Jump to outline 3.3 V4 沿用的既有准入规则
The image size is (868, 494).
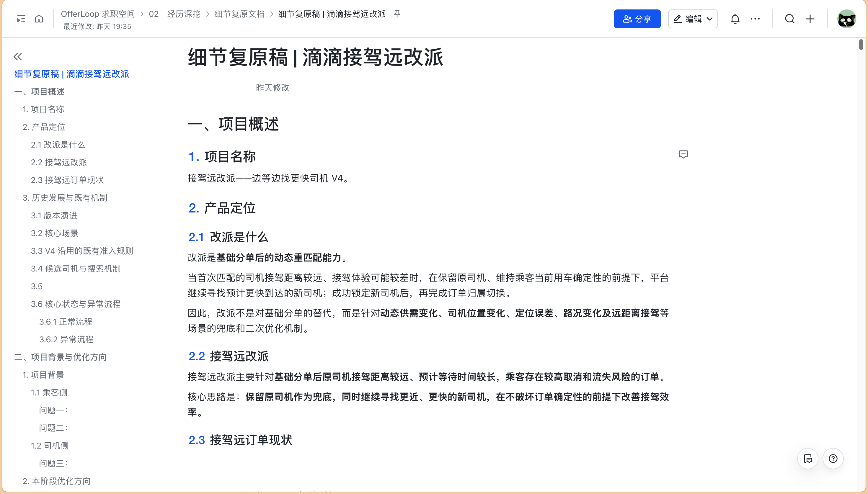pyautogui.click(x=82, y=251)
